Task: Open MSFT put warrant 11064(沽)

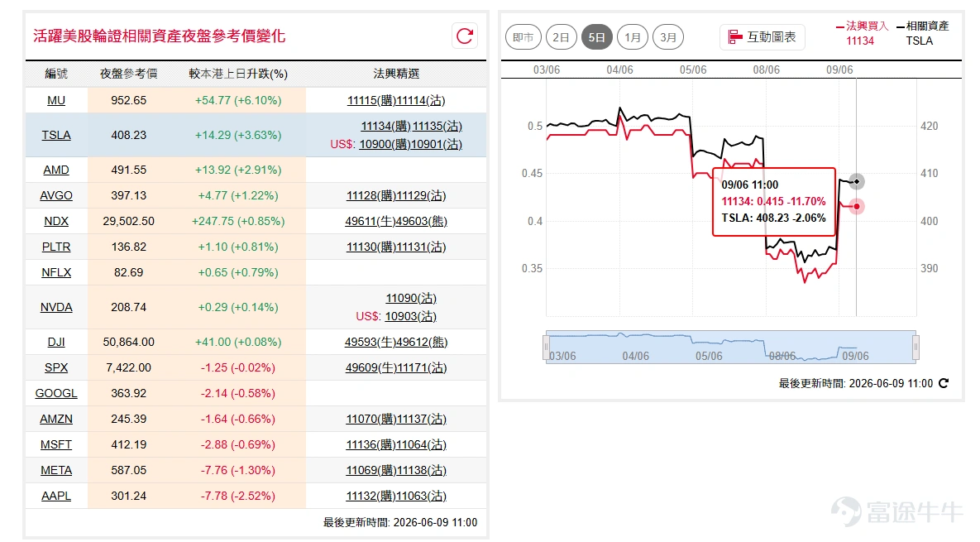Action: pyautogui.click(x=421, y=445)
